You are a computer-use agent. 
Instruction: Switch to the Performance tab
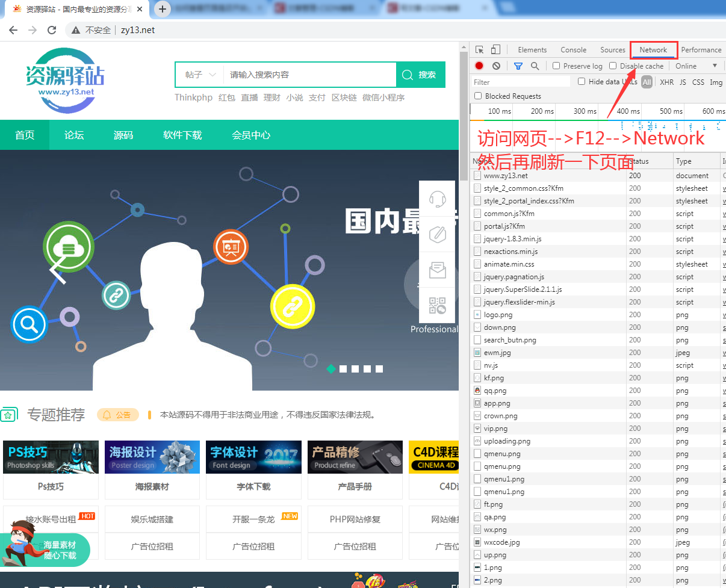701,50
